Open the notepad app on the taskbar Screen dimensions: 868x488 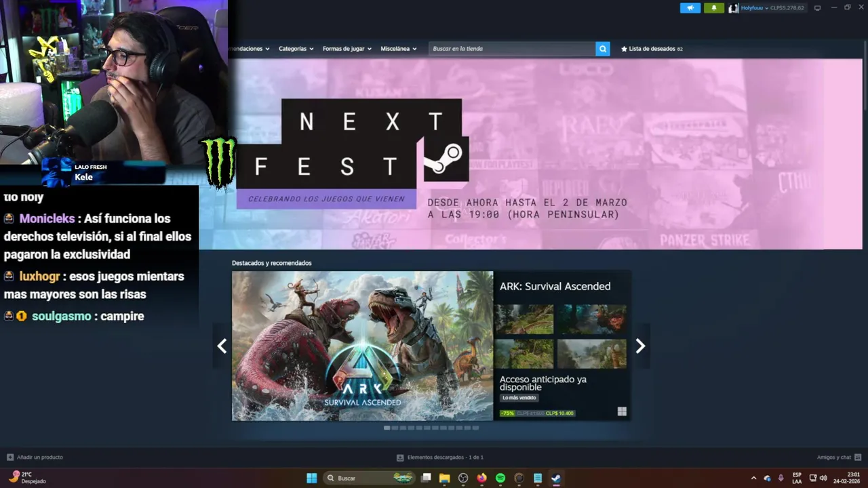(x=538, y=478)
